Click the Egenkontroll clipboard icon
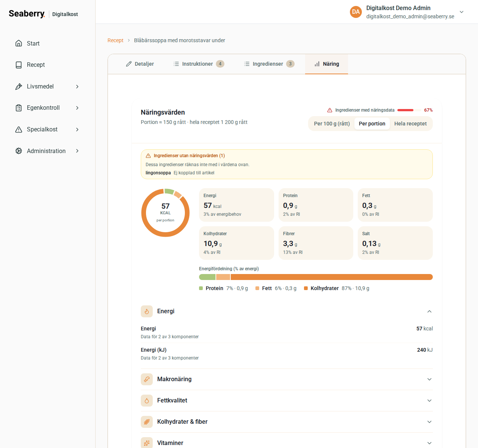The width and height of the screenshot is (478, 448). pos(19,108)
